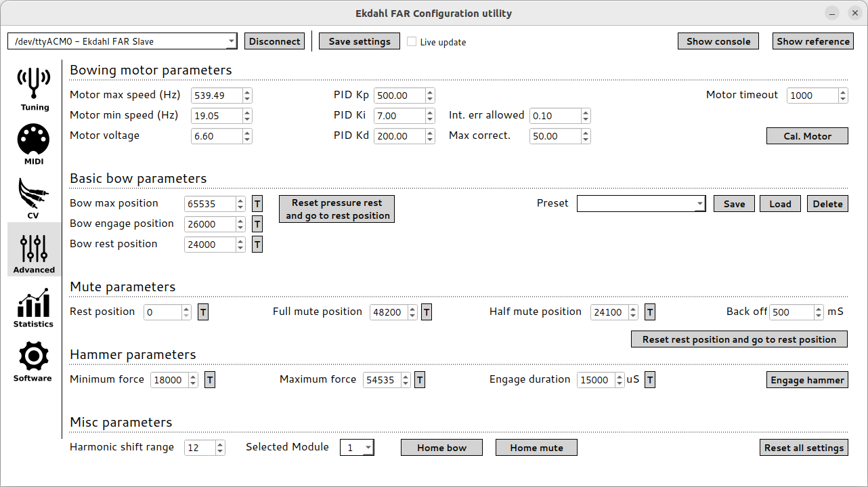The image size is (868, 487).
Task: Click the Save settings button
Action: [x=360, y=41]
